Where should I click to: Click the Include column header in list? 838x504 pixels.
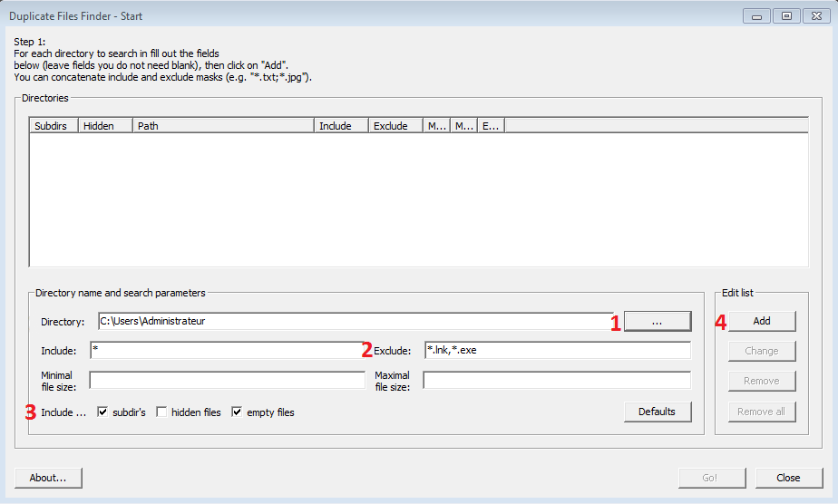pos(341,126)
